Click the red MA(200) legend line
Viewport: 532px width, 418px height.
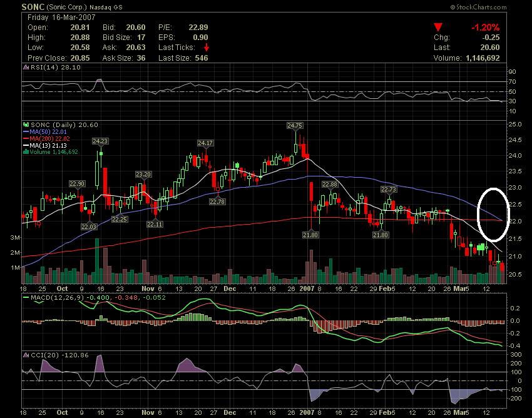point(26,138)
